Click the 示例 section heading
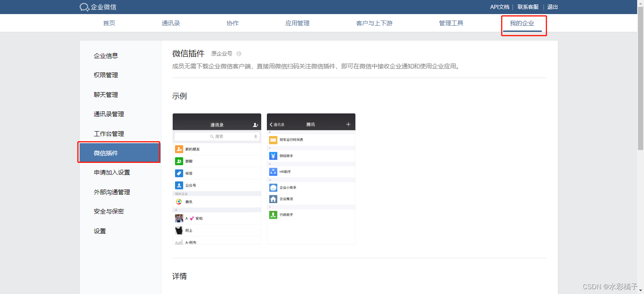644x294 pixels. (180, 96)
